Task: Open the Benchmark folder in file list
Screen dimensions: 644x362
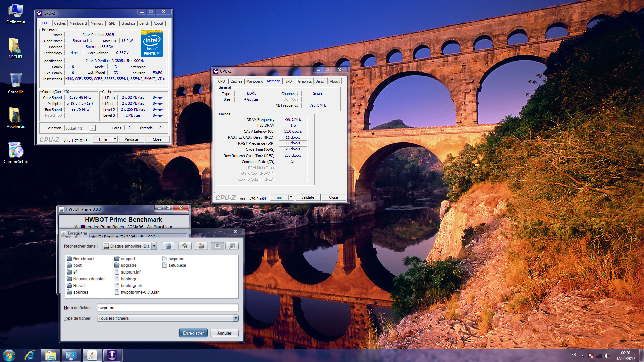Action: click(x=80, y=259)
